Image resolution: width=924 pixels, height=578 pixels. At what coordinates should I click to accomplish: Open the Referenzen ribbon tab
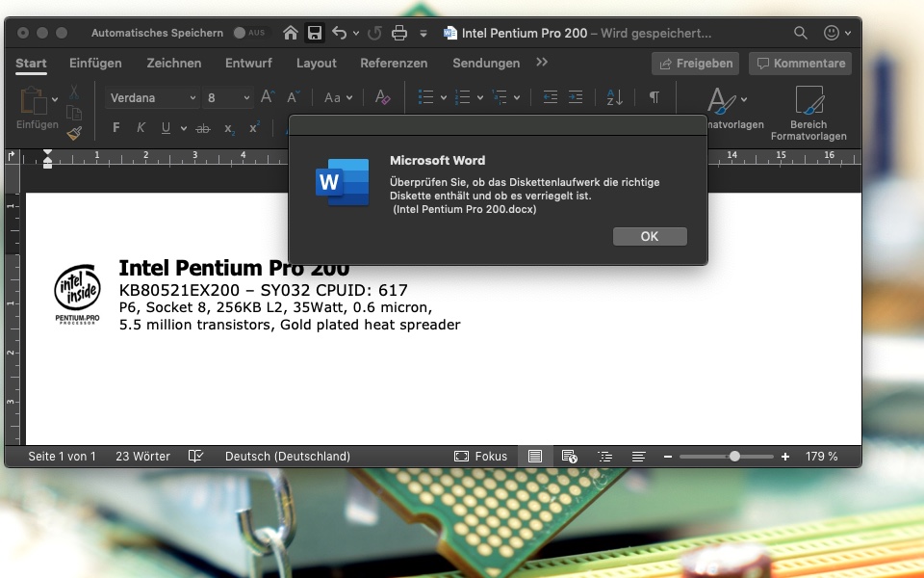[394, 64]
